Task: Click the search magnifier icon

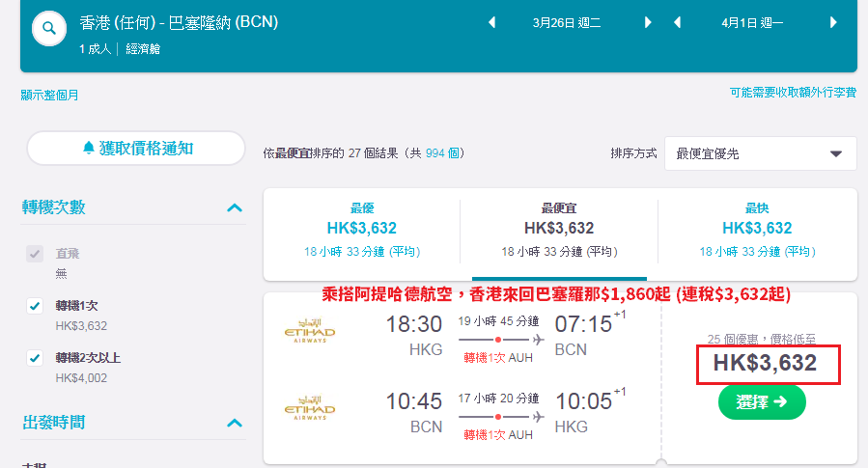Action: click(x=49, y=28)
